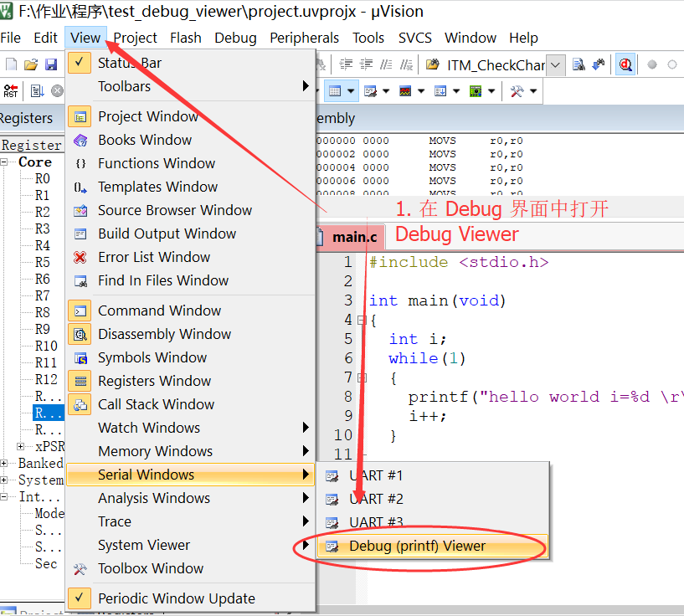This screenshot has height=616, width=684.
Task: Click the Find in Files binoculars-folder icon
Action: coord(432,65)
